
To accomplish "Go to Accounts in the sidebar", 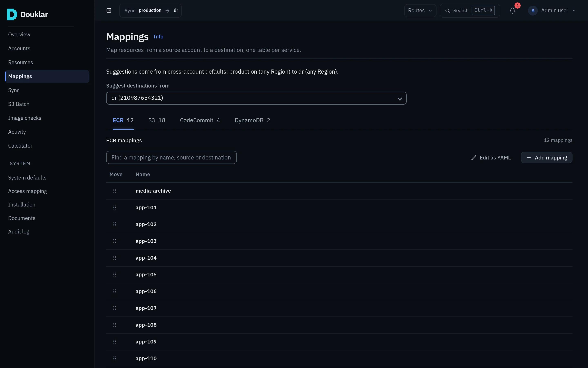I will pyautogui.click(x=47, y=48).
